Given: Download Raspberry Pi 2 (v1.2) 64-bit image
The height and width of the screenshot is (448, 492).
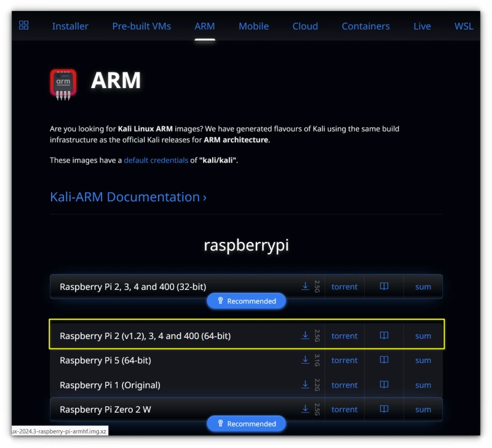Looking at the screenshot, I should [x=305, y=335].
